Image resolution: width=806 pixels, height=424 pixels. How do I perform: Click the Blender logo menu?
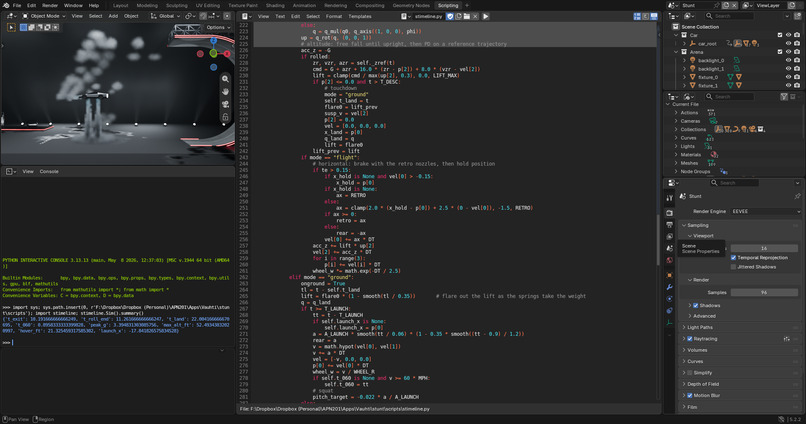click(6, 5)
